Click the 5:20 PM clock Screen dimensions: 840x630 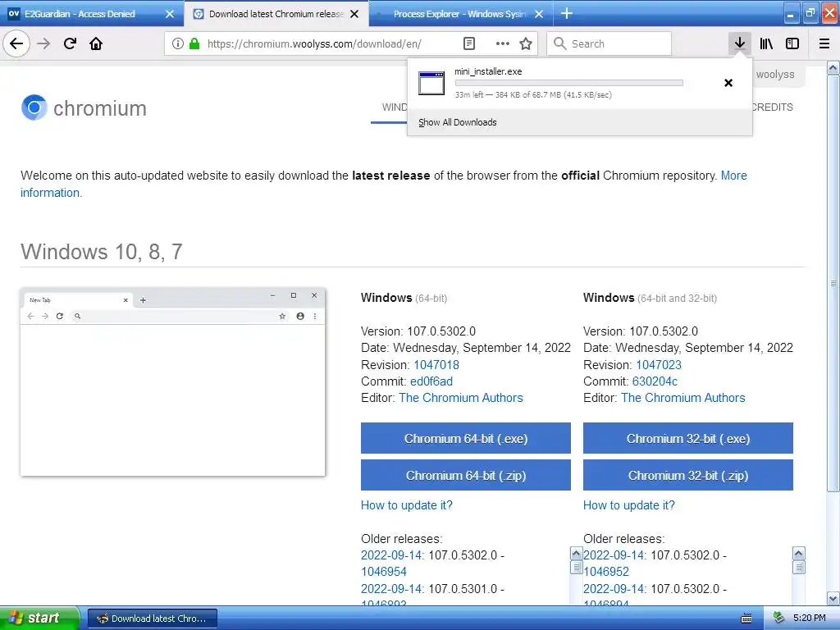810,619
